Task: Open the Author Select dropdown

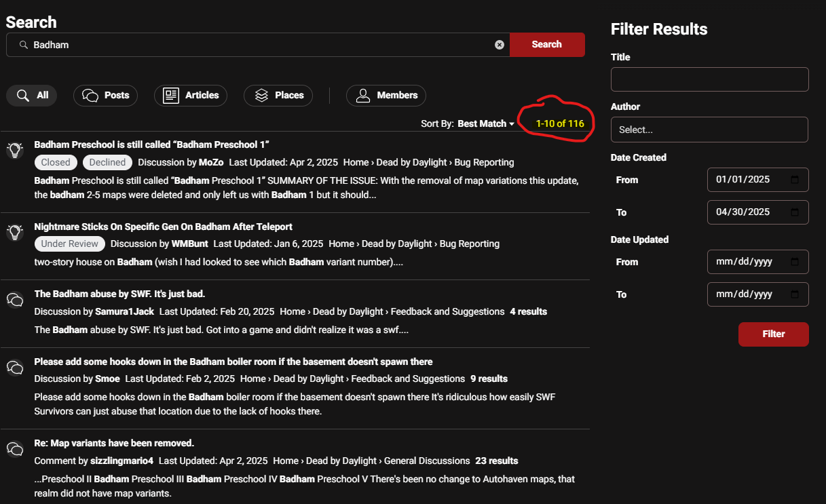Action: pos(709,130)
